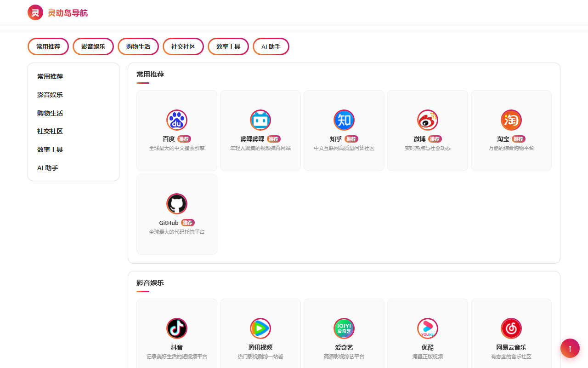The height and width of the screenshot is (368, 588).
Task: Click the text 记录美好生活的短视频平台
Action: point(177,356)
